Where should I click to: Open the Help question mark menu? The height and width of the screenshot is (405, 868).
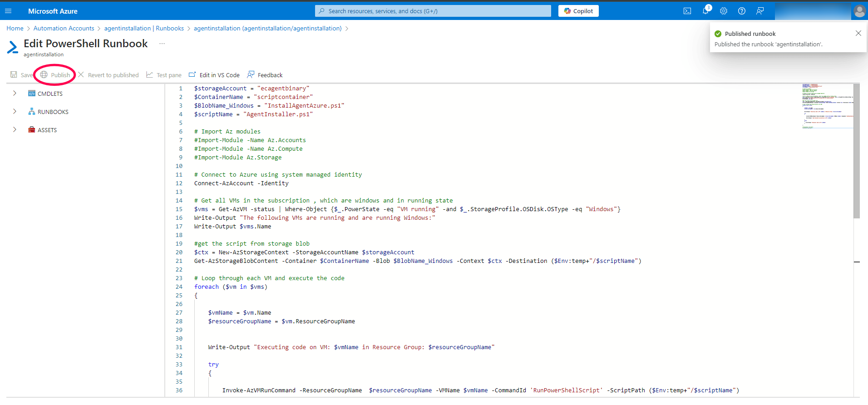[742, 11]
